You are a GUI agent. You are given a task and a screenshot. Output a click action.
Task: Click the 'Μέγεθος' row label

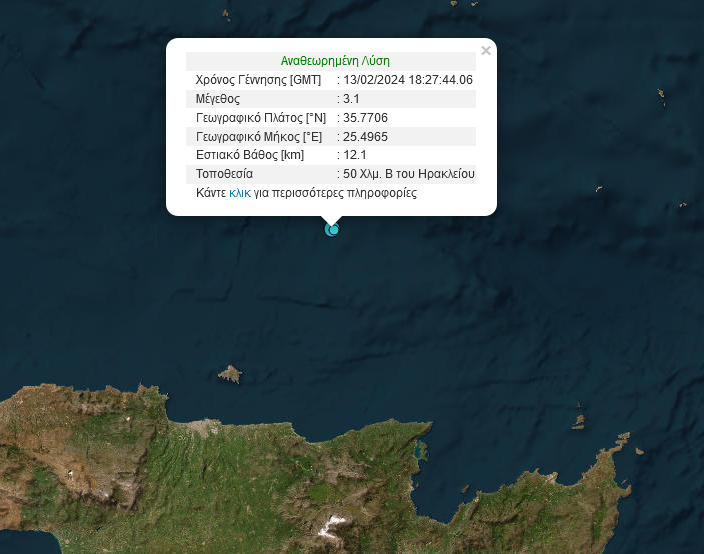coord(218,99)
